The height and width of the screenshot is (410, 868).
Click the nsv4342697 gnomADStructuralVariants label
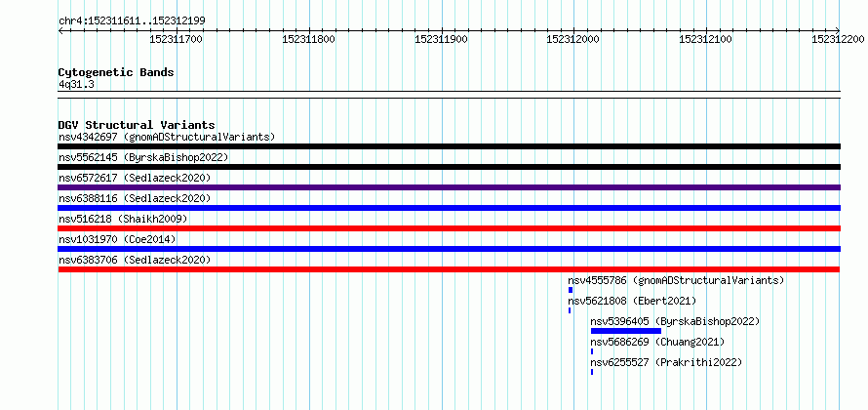pos(167,137)
